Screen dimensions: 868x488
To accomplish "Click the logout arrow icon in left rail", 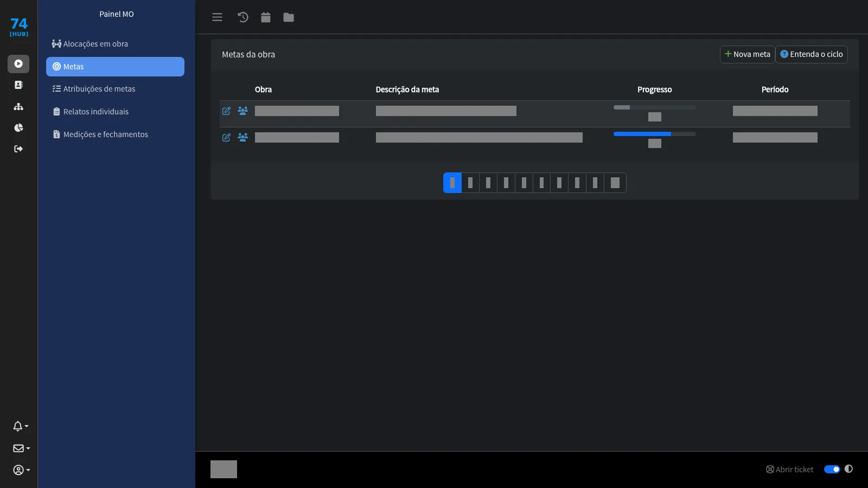I will coord(18,149).
